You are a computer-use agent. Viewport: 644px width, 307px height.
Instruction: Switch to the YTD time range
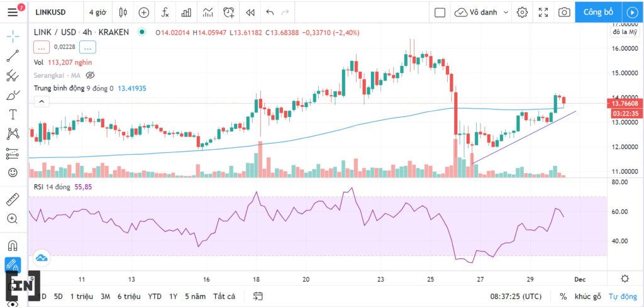coord(155,296)
